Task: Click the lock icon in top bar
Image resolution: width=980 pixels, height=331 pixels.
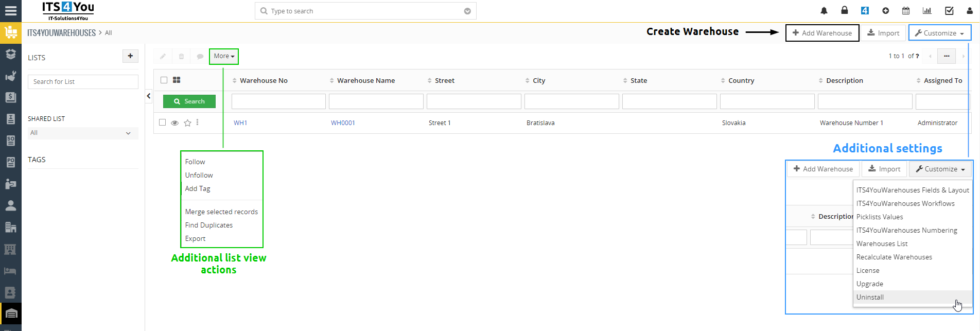Action: (x=845, y=10)
